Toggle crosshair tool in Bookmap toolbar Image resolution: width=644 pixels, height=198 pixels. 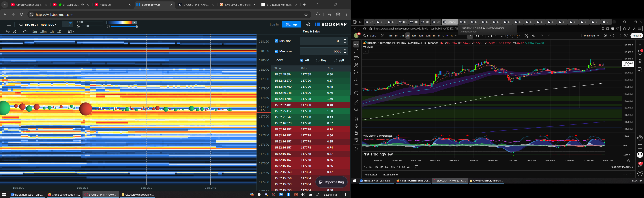(x=65, y=24)
